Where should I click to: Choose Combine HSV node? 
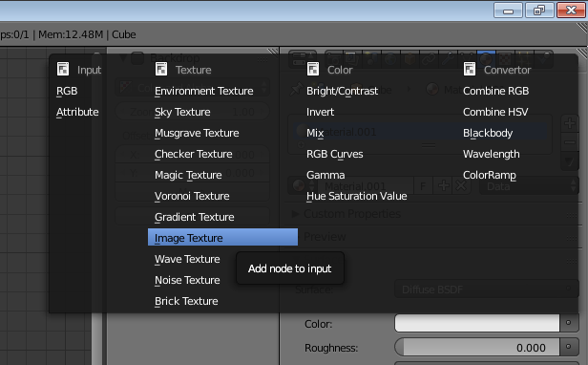(x=495, y=112)
